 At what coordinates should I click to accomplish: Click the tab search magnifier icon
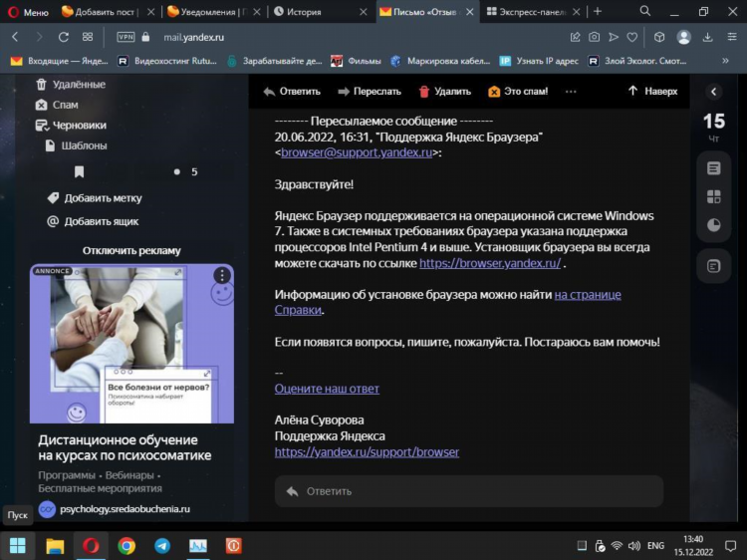(x=645, y=11)
